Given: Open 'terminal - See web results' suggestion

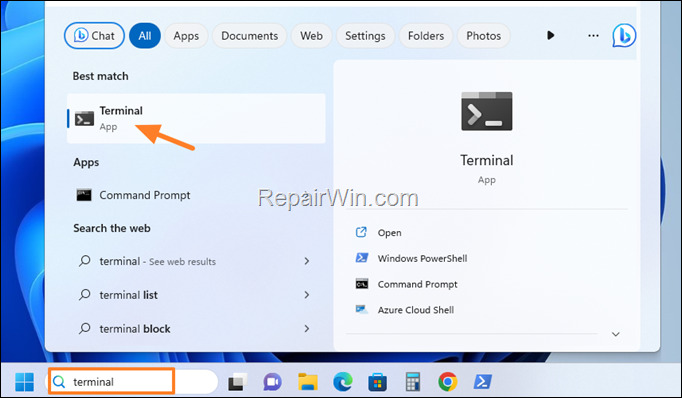Looking at the screenshot, I should (x=196, y=261).
